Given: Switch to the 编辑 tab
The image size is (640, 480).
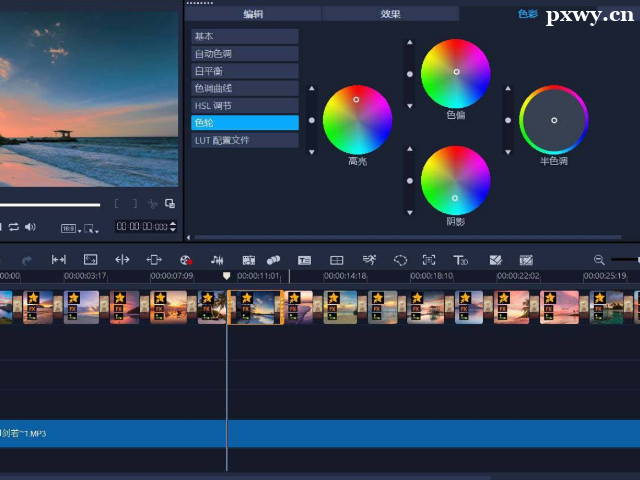Looking at the screenshot, I should [253, 14].
